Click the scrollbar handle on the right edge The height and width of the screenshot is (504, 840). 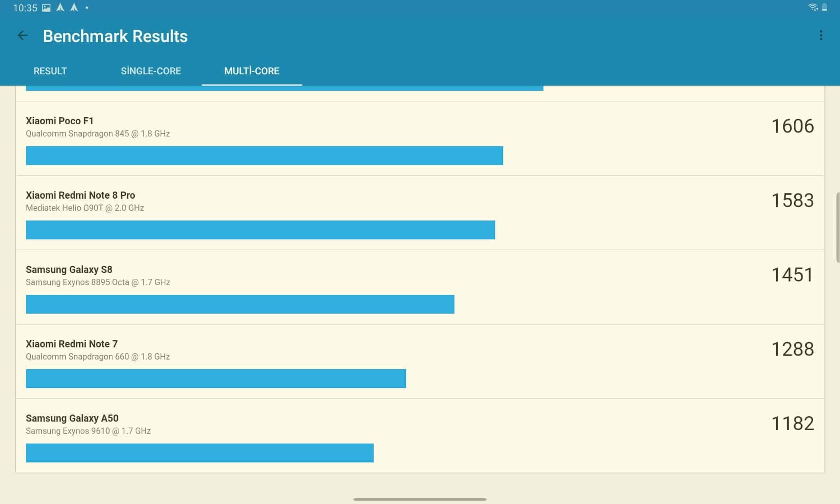838,228
